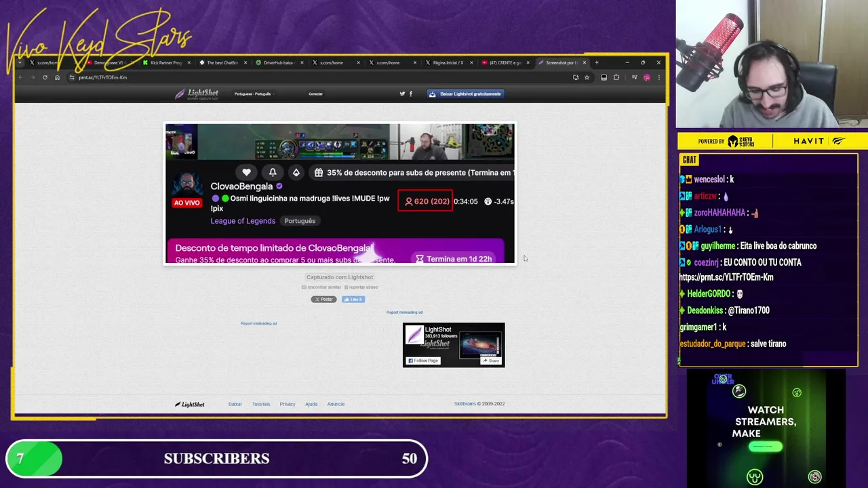Image resolution: width=868 pixels, height=488 pixels.
Task: Open the browser home page icon
Action: 57,77
